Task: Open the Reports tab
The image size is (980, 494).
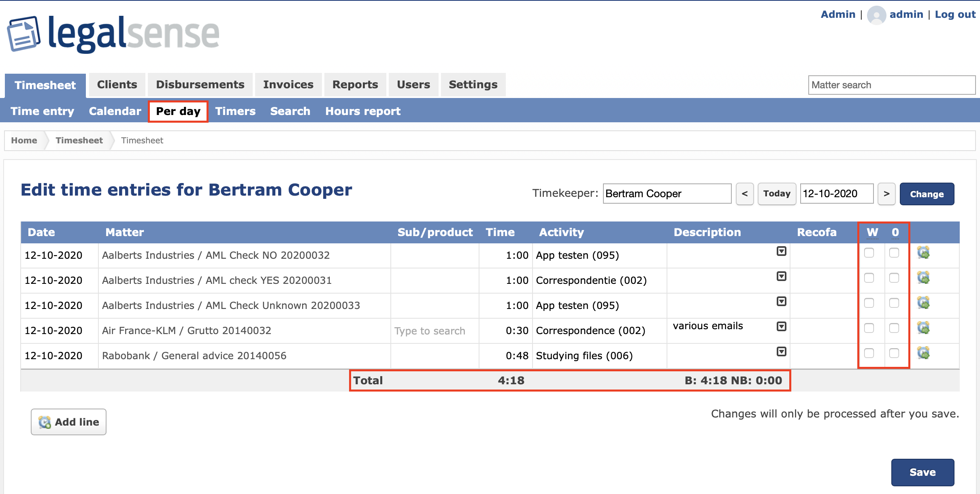Action: 355,85
